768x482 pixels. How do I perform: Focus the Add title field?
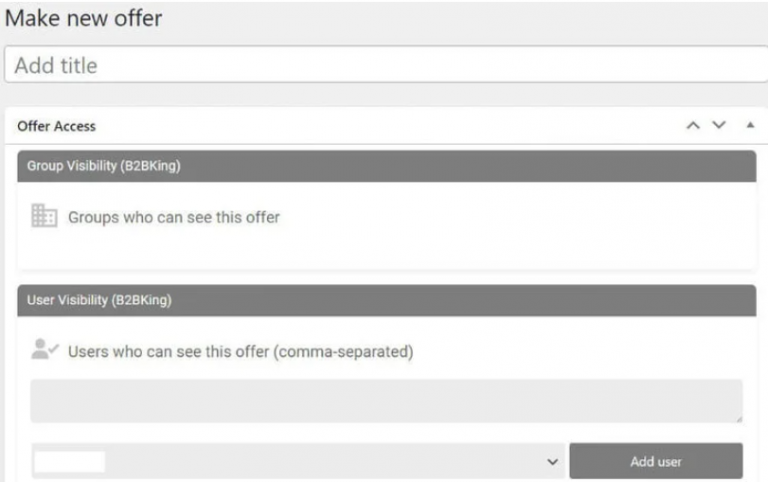[x=384, y=65]
